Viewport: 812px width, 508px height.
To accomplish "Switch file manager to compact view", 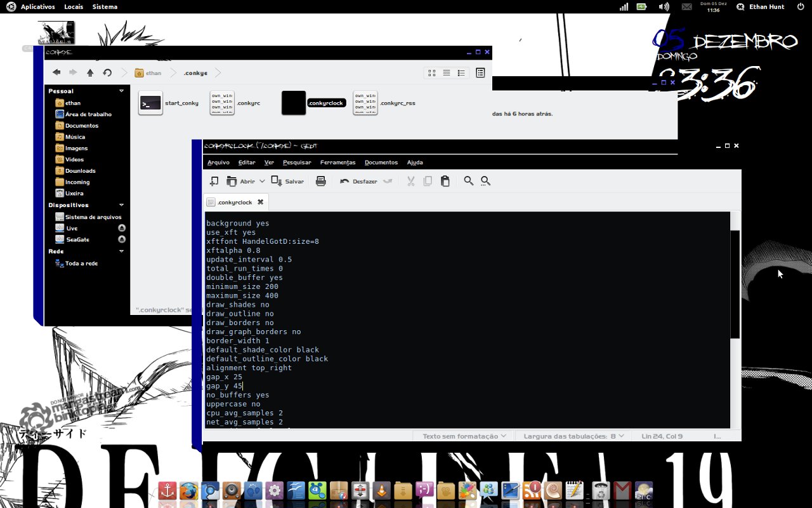I will tap(461, 73).
